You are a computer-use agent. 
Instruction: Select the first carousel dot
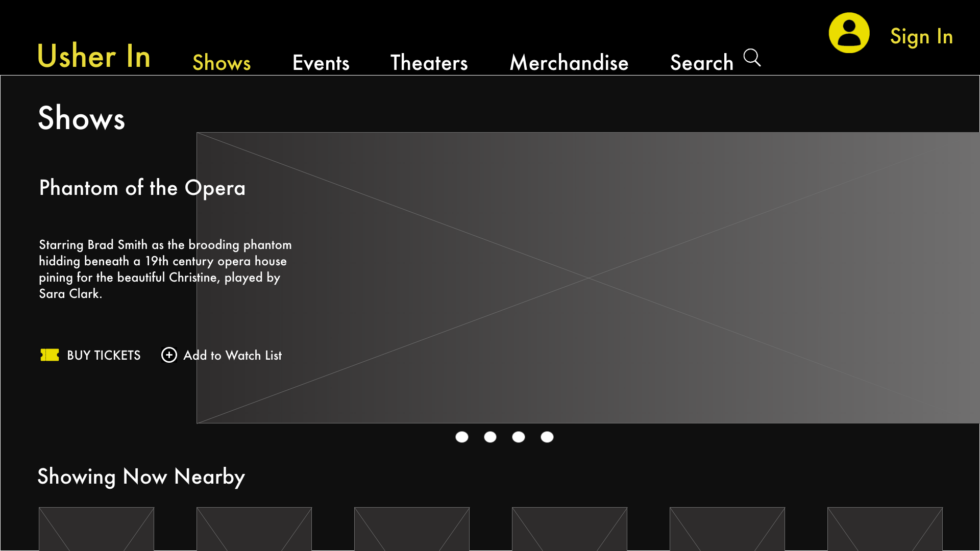(462, 437)
